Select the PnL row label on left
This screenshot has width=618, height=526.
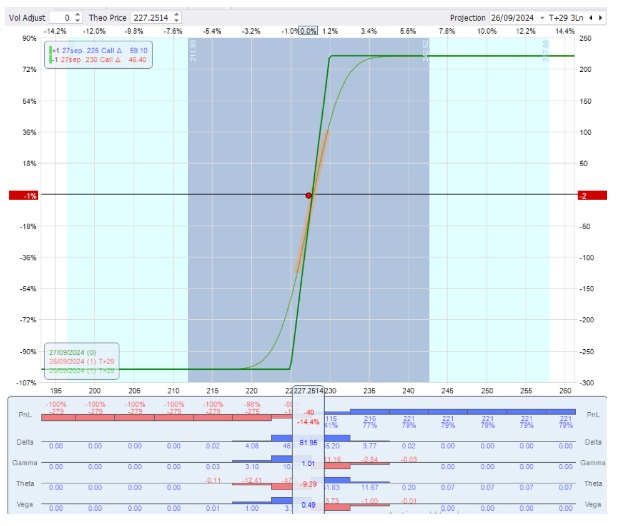[24, 413]
